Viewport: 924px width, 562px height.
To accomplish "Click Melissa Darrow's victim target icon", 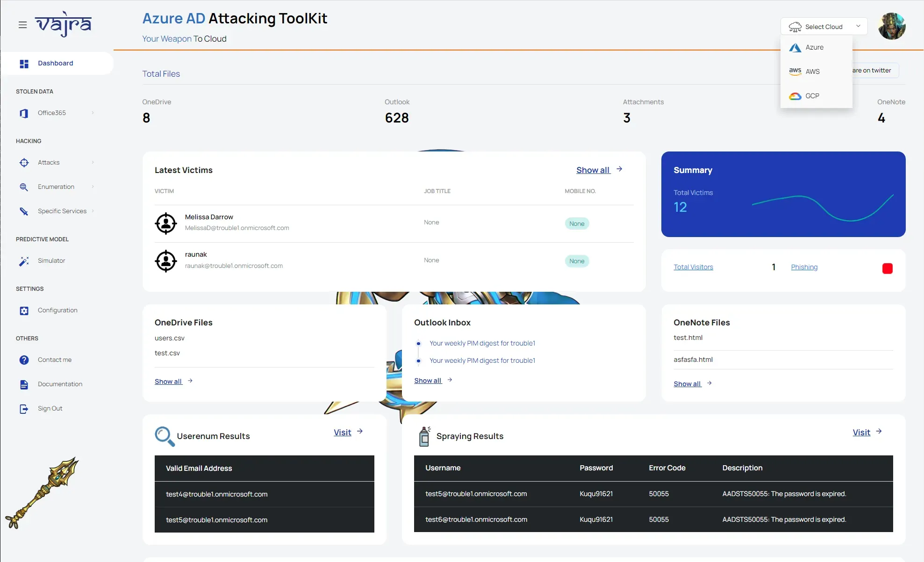I will click(x=166, y=223).
